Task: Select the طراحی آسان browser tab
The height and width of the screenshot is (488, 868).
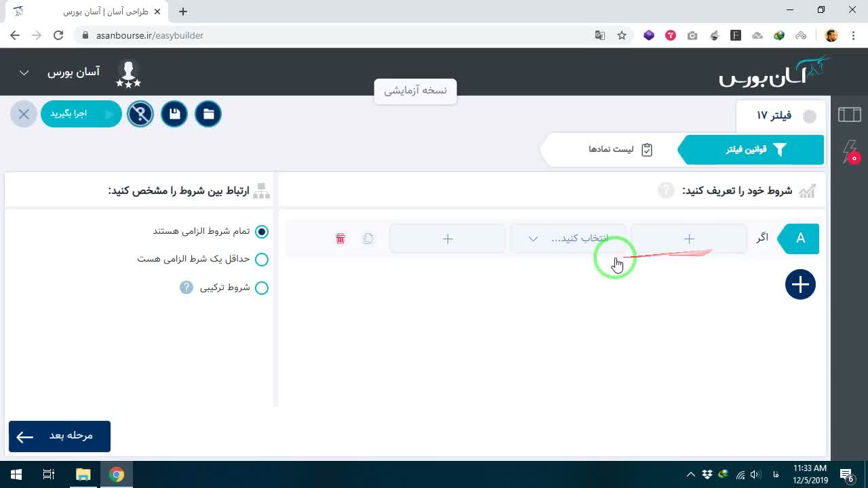Action: 87,12
